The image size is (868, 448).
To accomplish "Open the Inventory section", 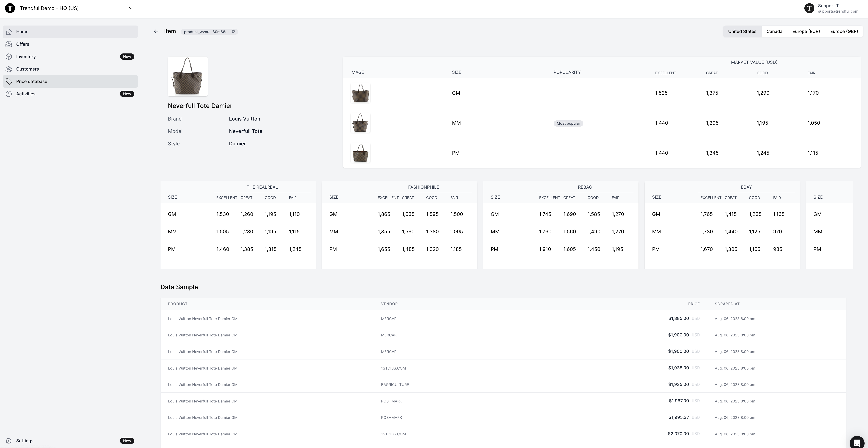I will click(x=70, y=57).
